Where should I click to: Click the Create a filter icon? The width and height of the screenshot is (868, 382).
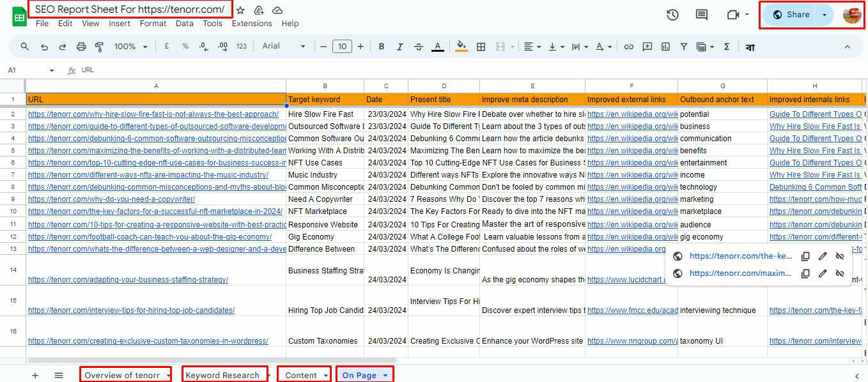684,47
